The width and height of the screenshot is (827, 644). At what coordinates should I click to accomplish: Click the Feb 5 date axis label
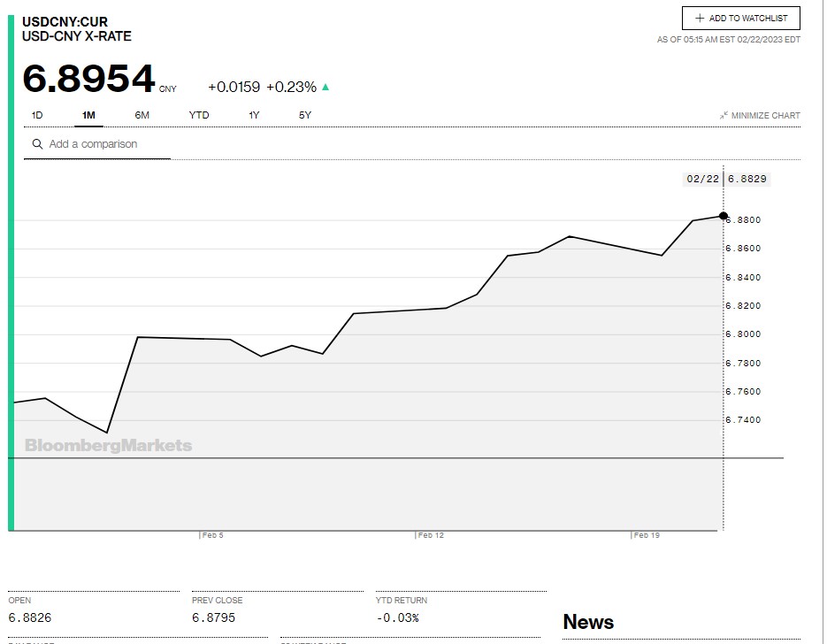pyautogui.click(x=212, y=535)
